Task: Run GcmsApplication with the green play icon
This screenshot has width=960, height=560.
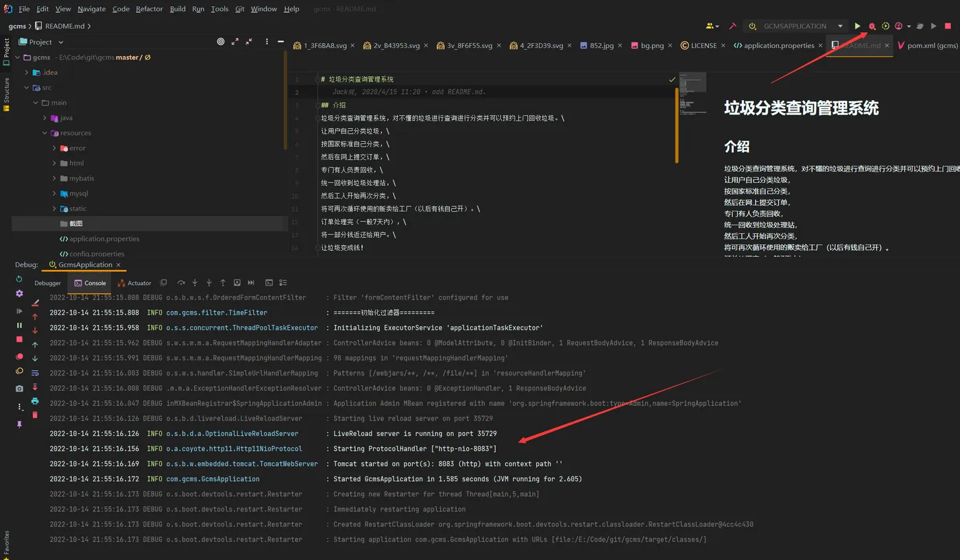Action: (x=857, y=26)
